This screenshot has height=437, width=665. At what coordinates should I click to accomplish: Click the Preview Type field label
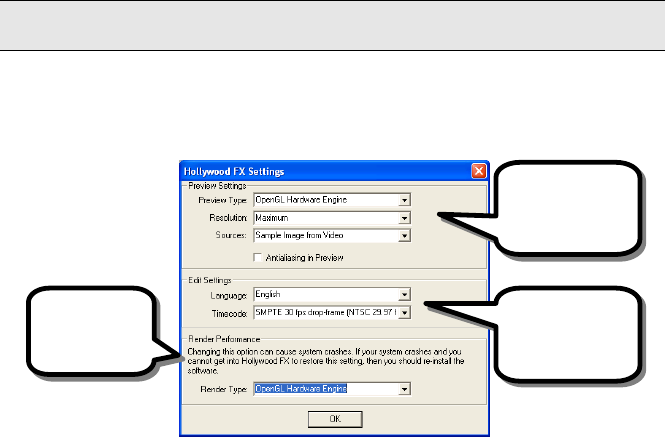pyautogui.click(x=222, y=200)
